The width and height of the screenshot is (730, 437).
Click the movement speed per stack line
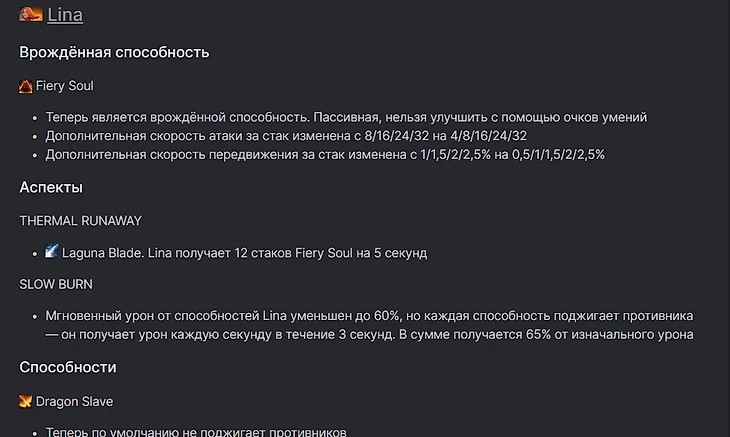tap(325, 154)
